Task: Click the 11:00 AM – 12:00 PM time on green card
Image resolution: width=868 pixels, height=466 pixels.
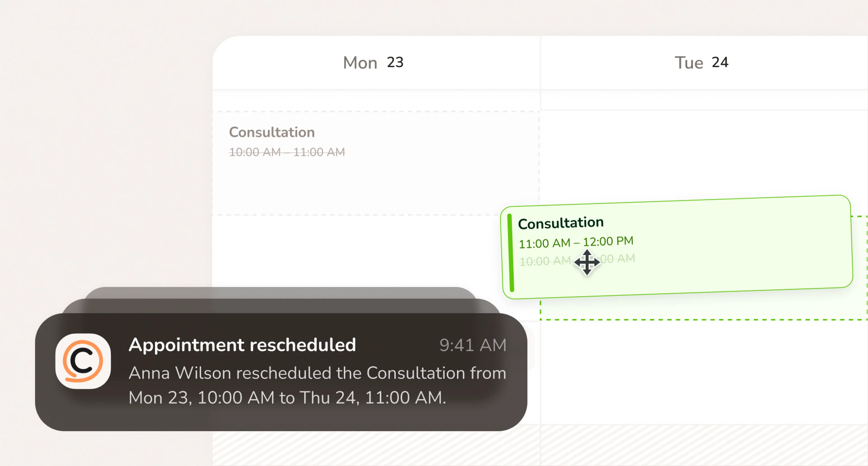Action: click(x=576, y=242)
